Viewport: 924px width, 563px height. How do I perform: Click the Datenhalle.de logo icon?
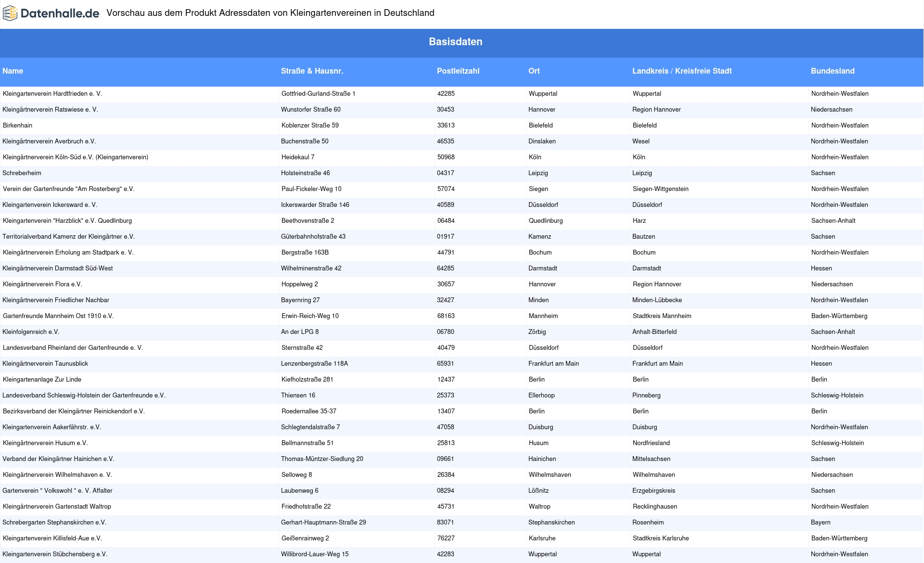point(10,13)
